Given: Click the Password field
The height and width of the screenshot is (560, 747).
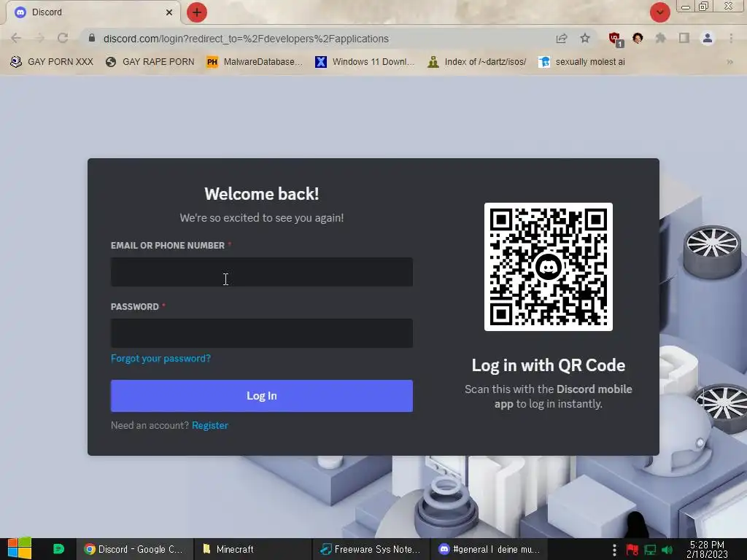Looking at the screenshot, I should pyautogui.click(x=262, y=332).
